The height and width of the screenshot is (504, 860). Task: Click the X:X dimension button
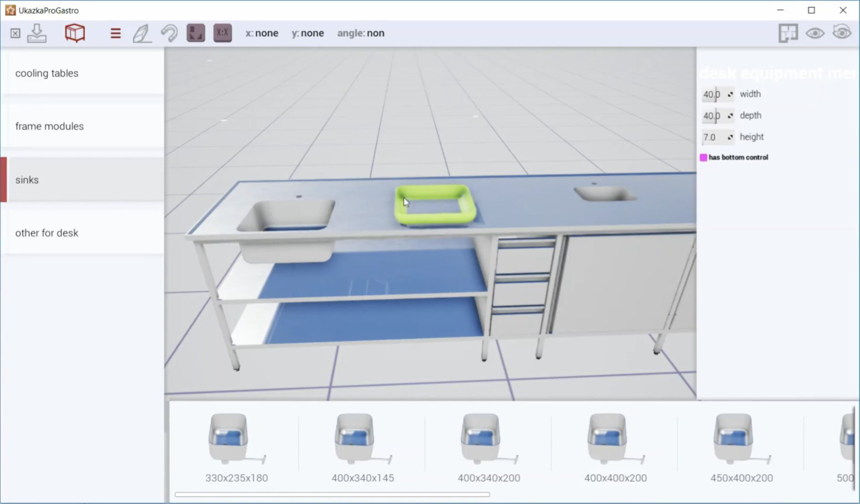223,33
